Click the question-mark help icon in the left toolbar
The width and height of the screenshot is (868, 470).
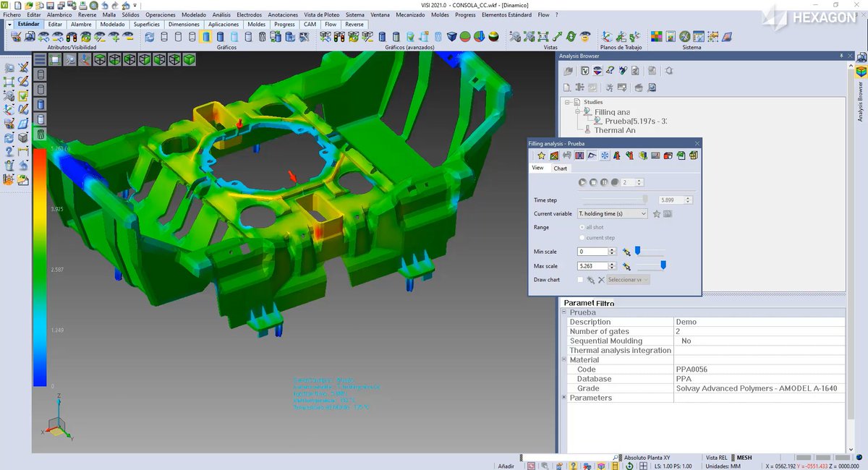(9, 151)
